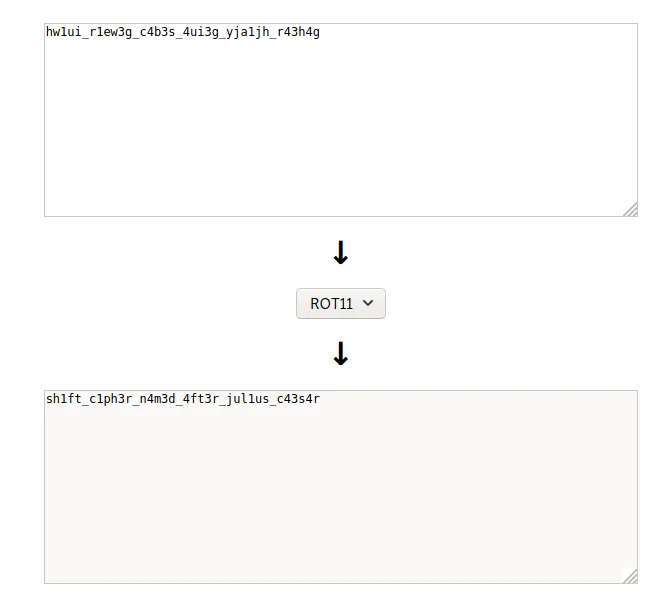Viewport: 655px width, 600px height.
Task: Click the down arrow below ROT11
Action: pyautogui.click(x=341, y=353)
